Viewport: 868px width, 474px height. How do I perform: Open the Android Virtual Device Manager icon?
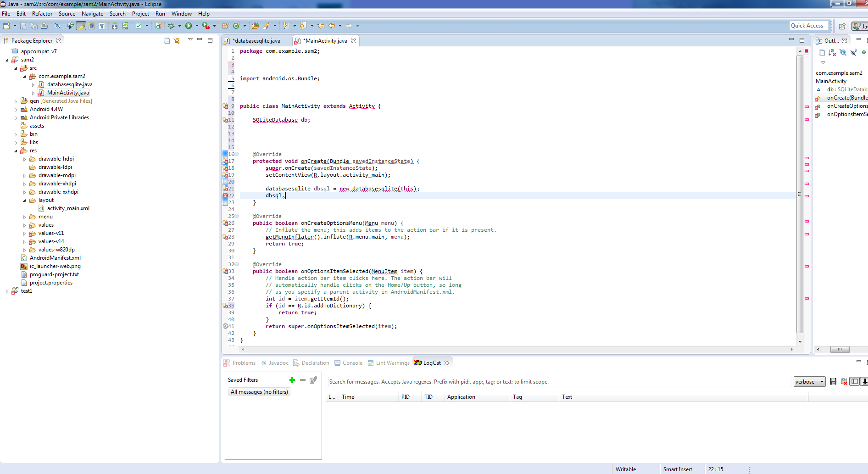(125, 26)
